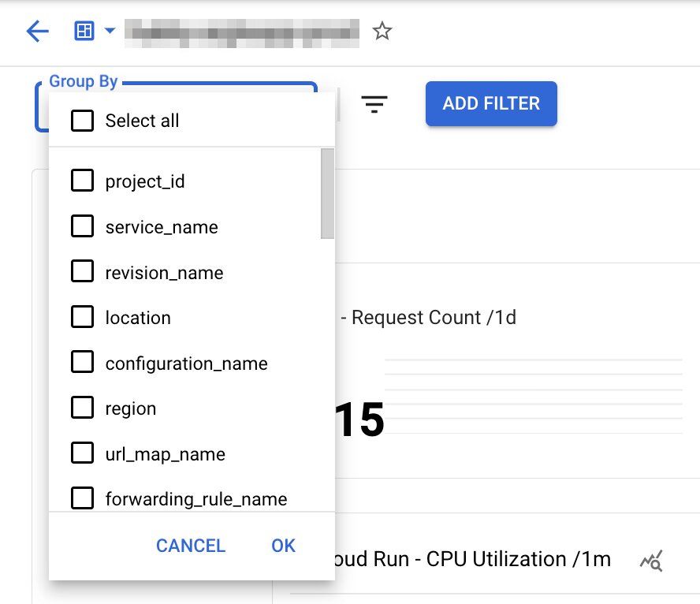The image size is (700, 604).
Task: Enable grouping by url_map_name
Action: [x=83, y=454]
